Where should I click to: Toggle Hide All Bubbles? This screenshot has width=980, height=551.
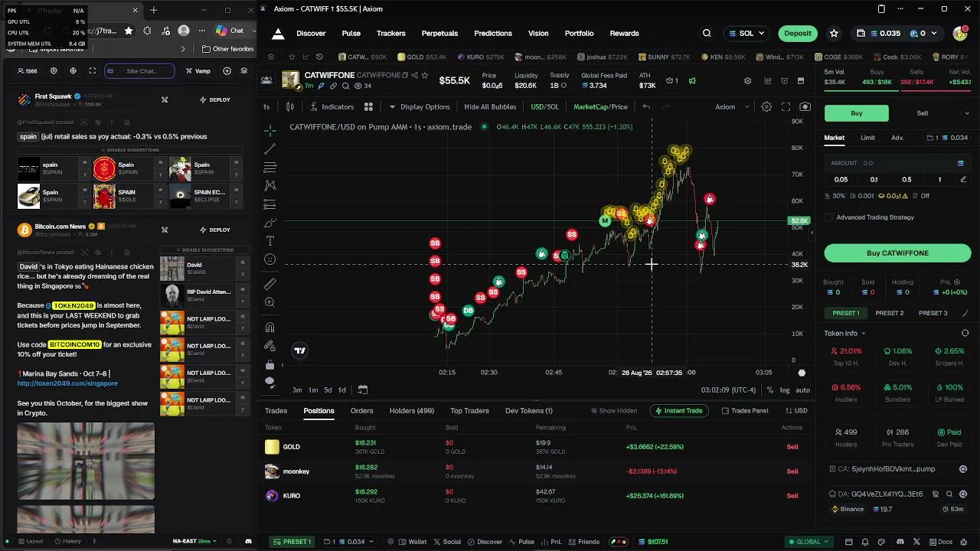490,107
